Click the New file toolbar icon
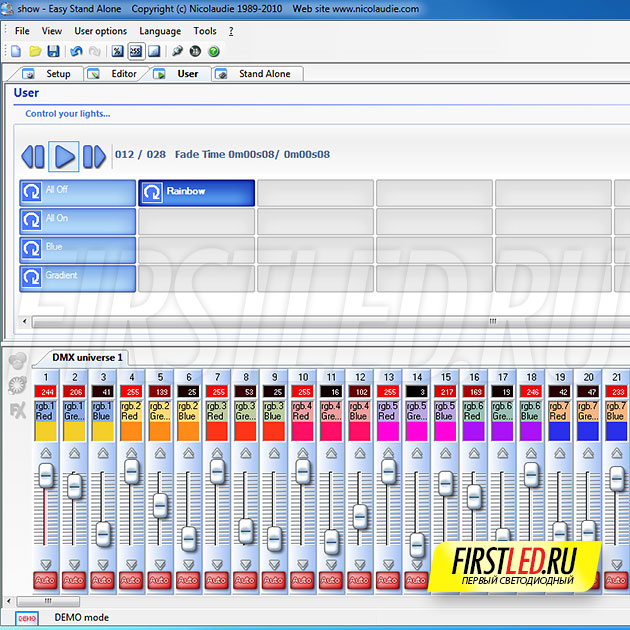630x630 pixels. pos(15,51)
